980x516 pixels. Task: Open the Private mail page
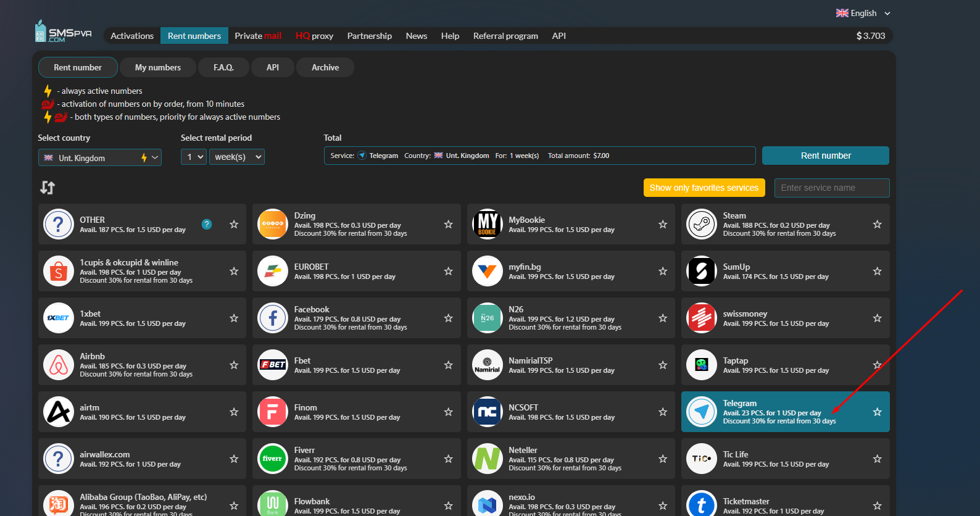click(258, 36)
